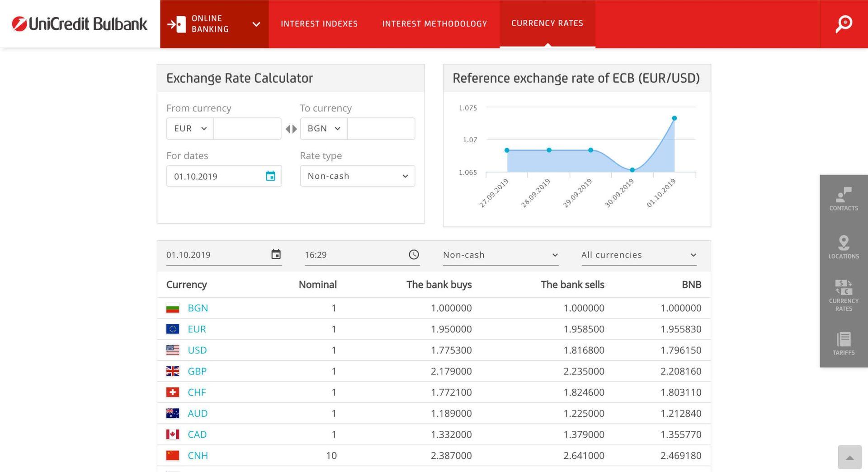Click the last data point on the ECB chart
The image size is (868, 472).
click(x=674, y=118)
